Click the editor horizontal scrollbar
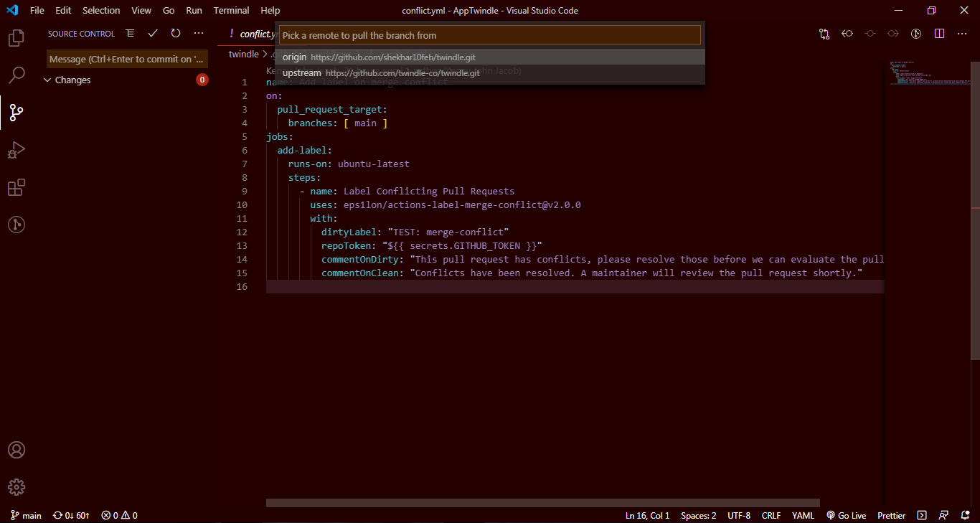 (542, 503)
